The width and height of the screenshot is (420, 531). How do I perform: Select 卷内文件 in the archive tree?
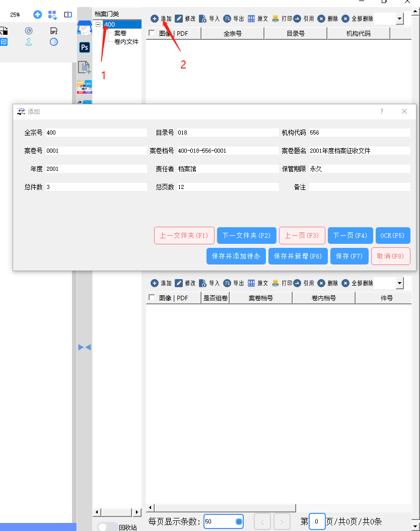(x=126, y=42)
